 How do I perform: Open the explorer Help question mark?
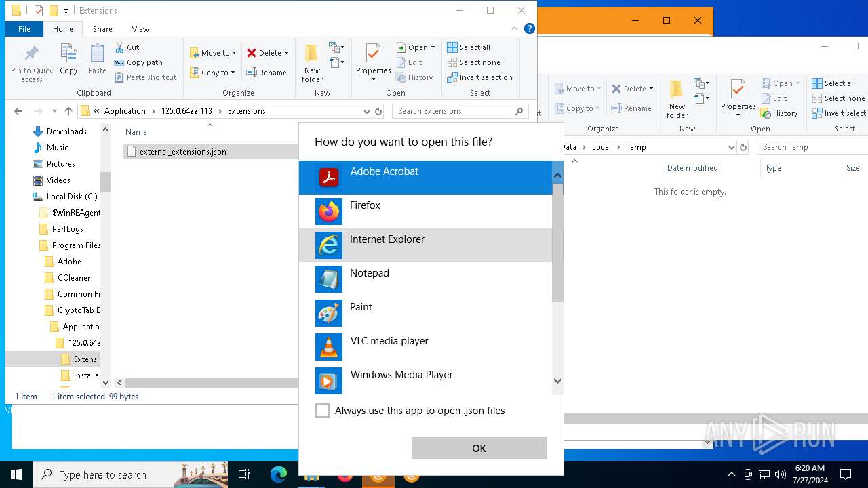530,28
